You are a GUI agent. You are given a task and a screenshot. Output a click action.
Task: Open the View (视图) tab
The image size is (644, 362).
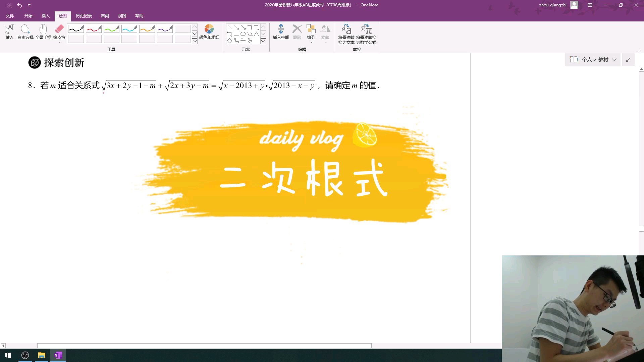(x=122, y=16)
